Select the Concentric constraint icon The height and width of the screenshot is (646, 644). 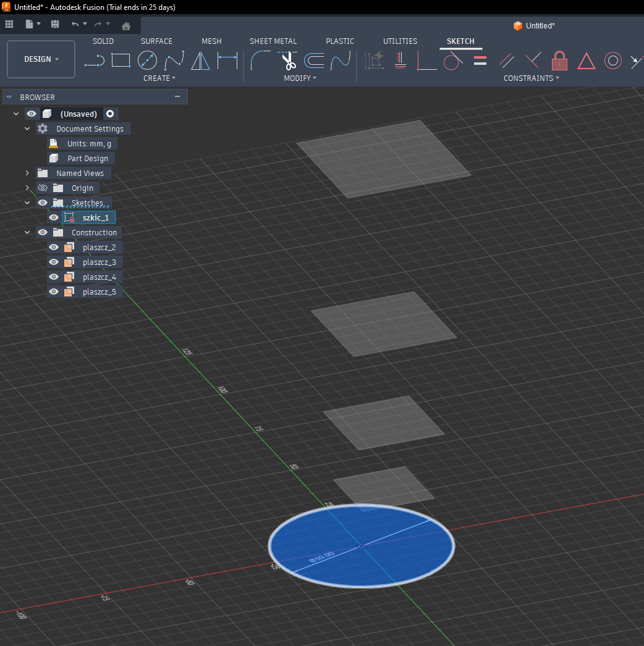pos(612,61)
